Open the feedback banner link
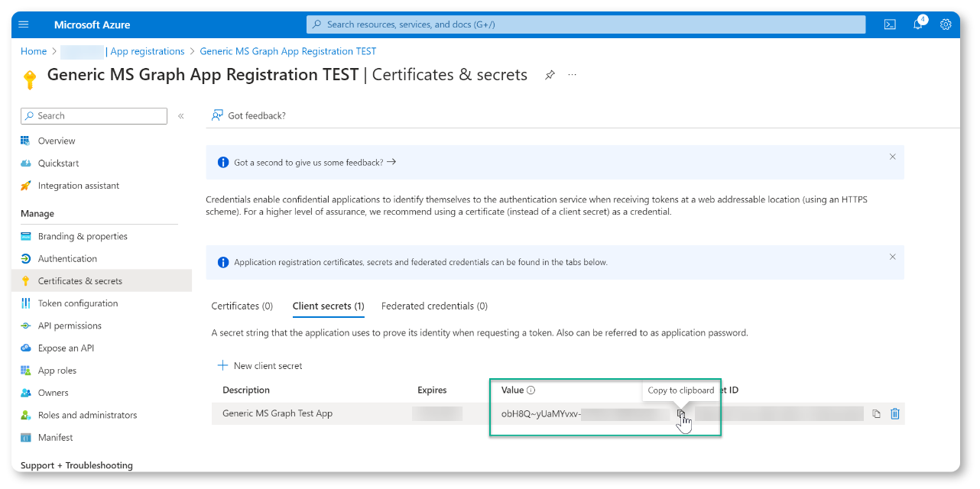 [315, 162]
